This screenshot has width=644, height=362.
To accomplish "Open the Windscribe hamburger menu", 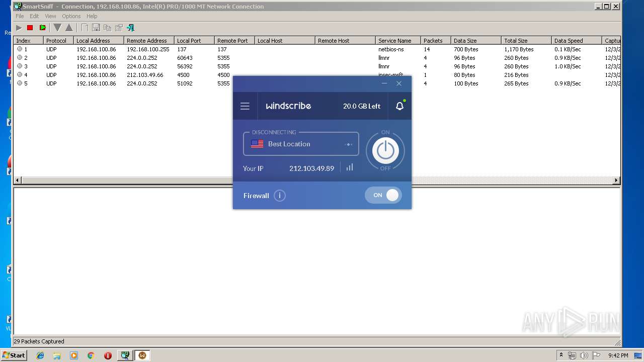I will 245,106.
